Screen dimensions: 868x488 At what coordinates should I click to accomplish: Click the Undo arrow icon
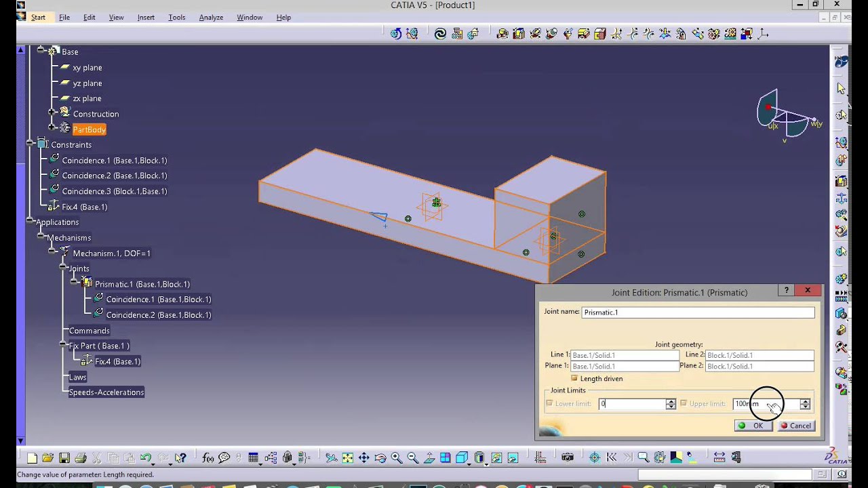pyautogui.click(x=145, y=458)
